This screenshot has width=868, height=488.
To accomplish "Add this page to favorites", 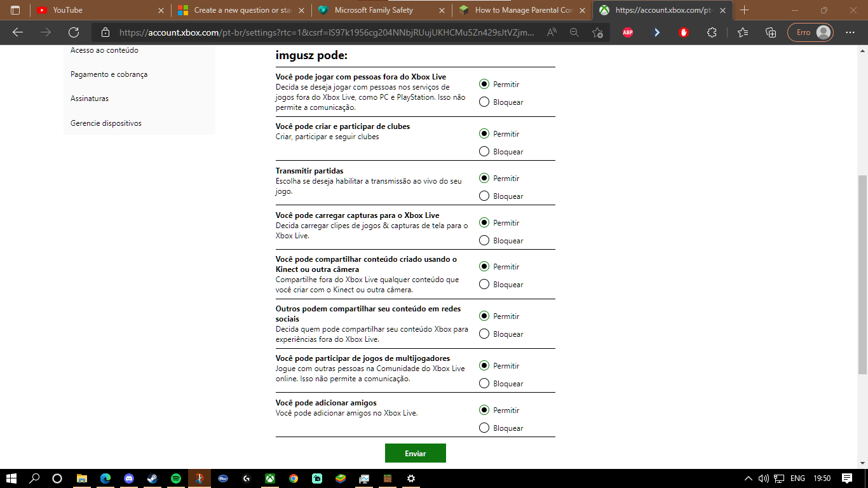I will pyautogui.click(x=597, y=32).
